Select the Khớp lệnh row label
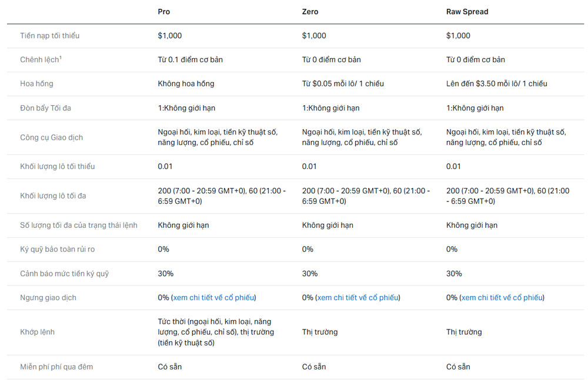Screen dimensions: 588x380 coord(37,332)
